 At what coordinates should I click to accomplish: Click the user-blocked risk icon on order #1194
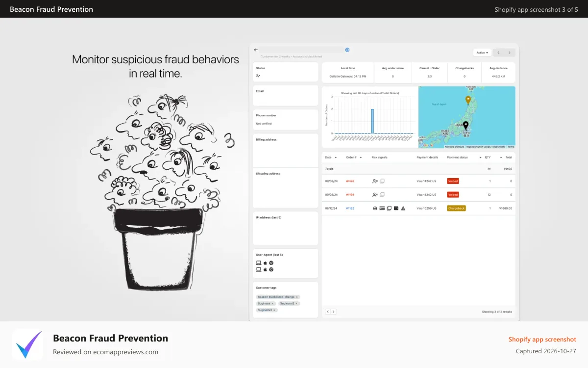coord(375,195)
